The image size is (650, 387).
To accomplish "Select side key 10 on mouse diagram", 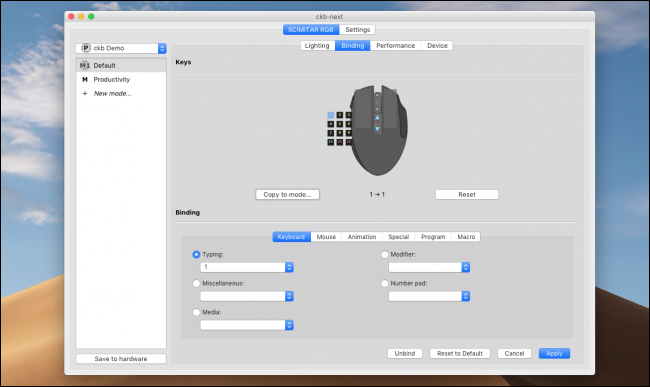I will point(330,142).
